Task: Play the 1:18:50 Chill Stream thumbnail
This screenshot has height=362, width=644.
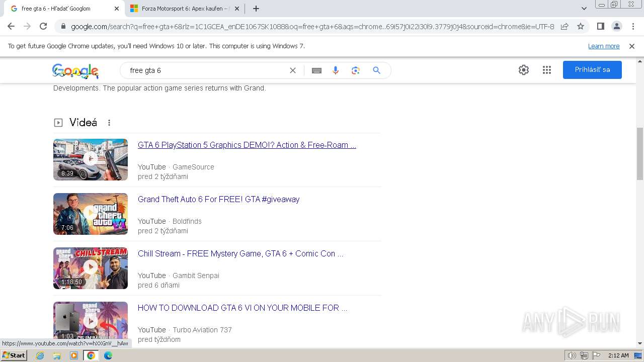Action: [91, 268]
